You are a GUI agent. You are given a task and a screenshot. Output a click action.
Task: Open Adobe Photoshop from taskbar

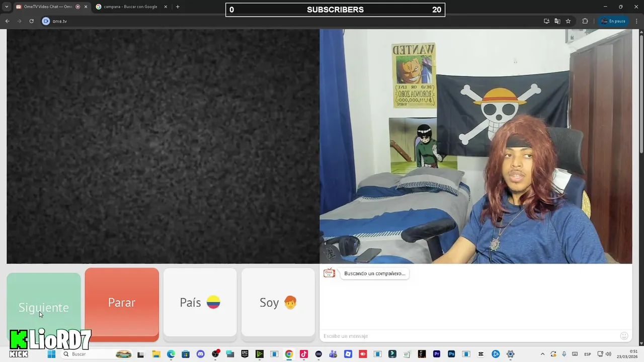tap(451, 354)
